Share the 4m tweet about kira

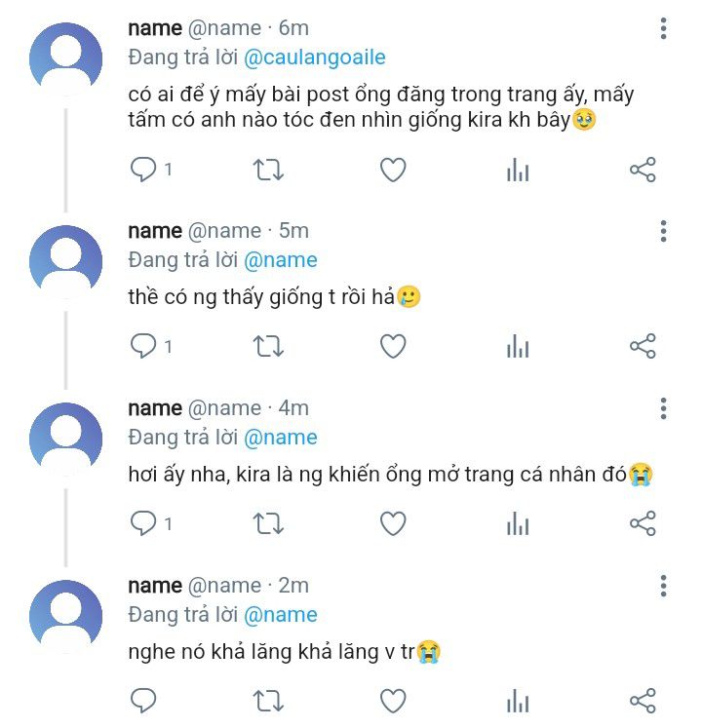coord(643,524)
